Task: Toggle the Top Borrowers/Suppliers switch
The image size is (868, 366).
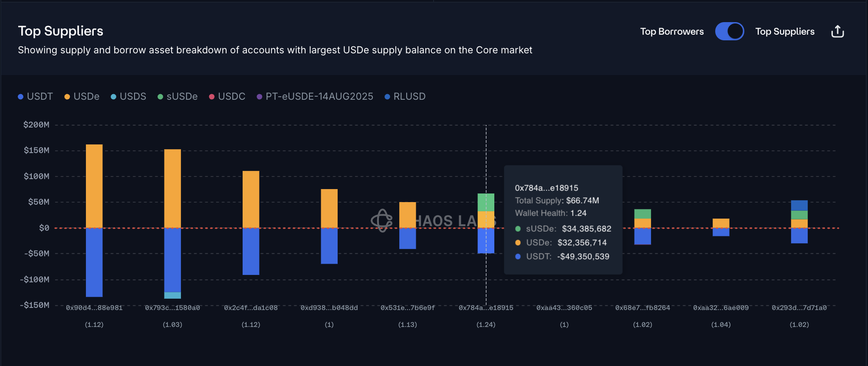Action: coord(729,32)
